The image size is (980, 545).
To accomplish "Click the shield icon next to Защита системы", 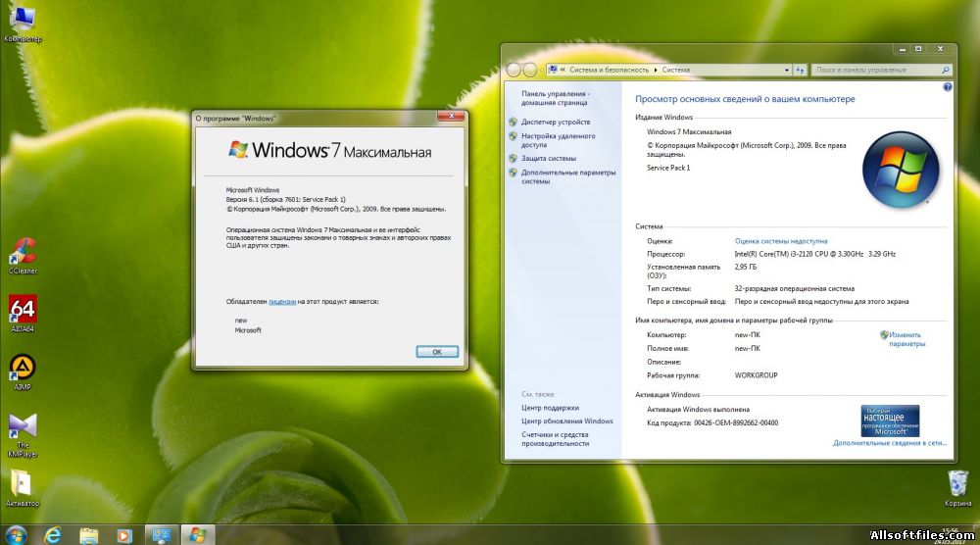I will pyautogui.click(x=514, y=158).
